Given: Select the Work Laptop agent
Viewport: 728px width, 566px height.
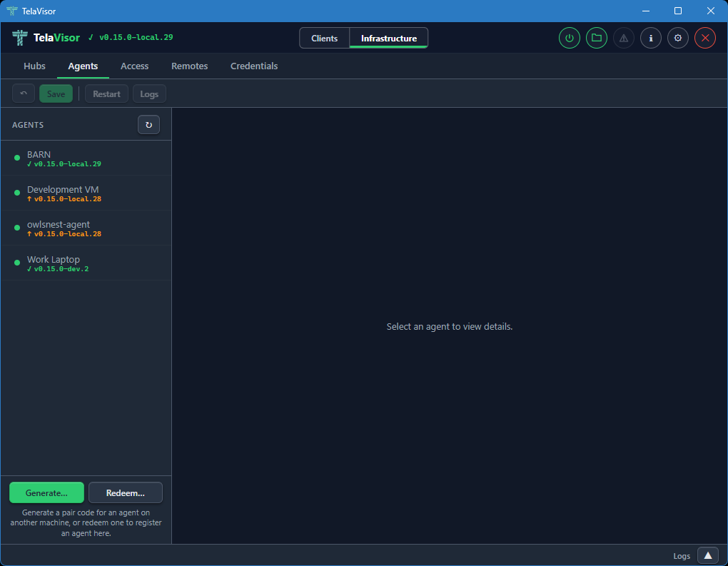Looking at the screenshot, I should 86,263.
